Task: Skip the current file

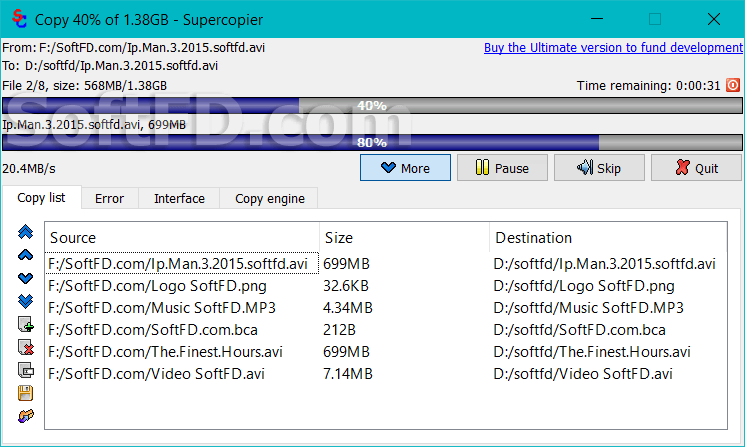Action: (x=599, y=168)
